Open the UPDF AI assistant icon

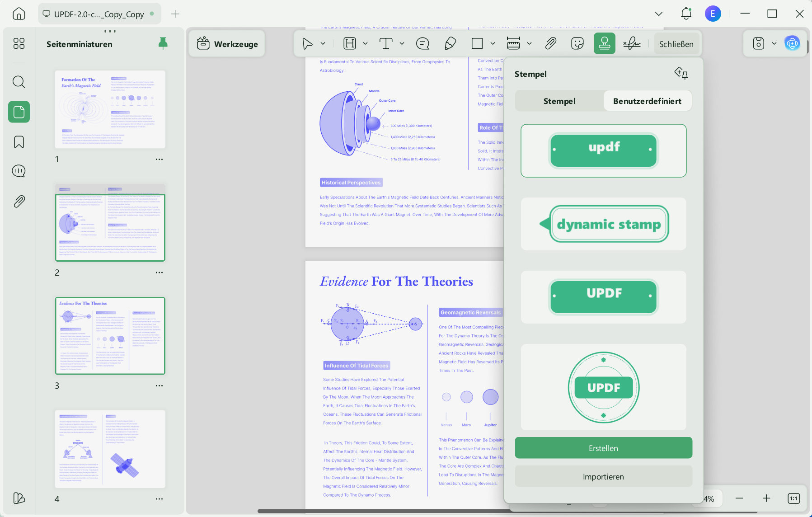point(792,43)
